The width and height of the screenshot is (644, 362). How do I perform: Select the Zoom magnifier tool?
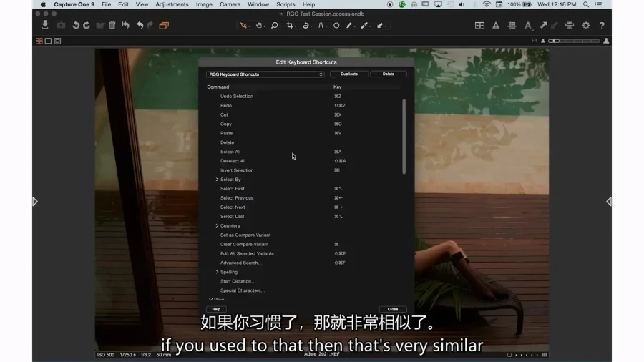275,26
